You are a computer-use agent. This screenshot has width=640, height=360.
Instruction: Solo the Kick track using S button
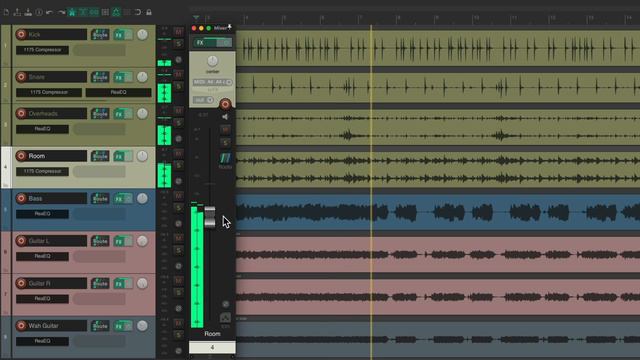[x=178, y=44]
